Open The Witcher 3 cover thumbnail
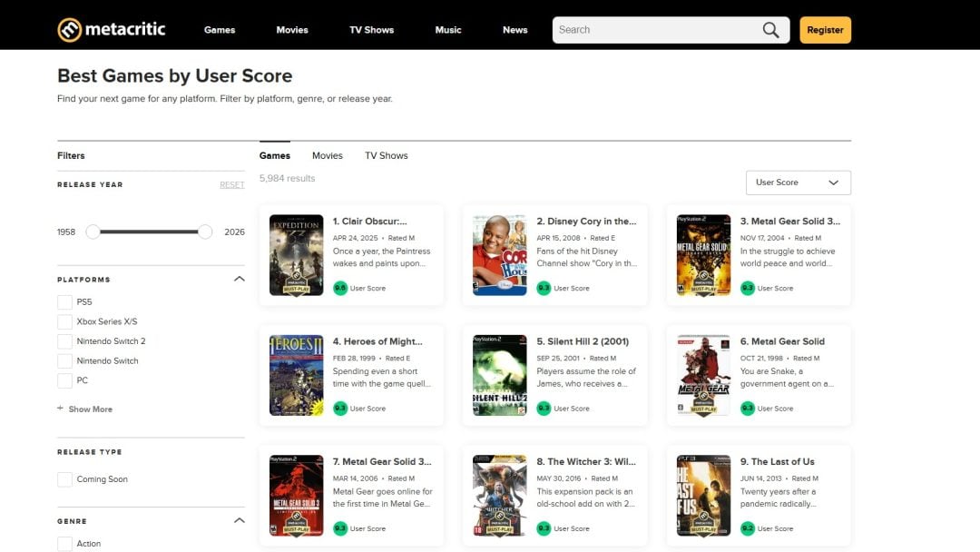This screenshot has width=980, height=552. [500, 496]
